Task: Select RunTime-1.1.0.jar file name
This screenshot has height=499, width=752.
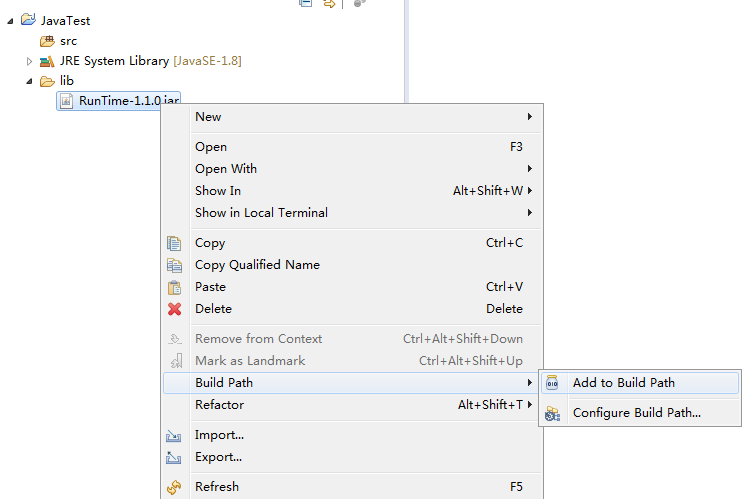Action: coord(129,101)
